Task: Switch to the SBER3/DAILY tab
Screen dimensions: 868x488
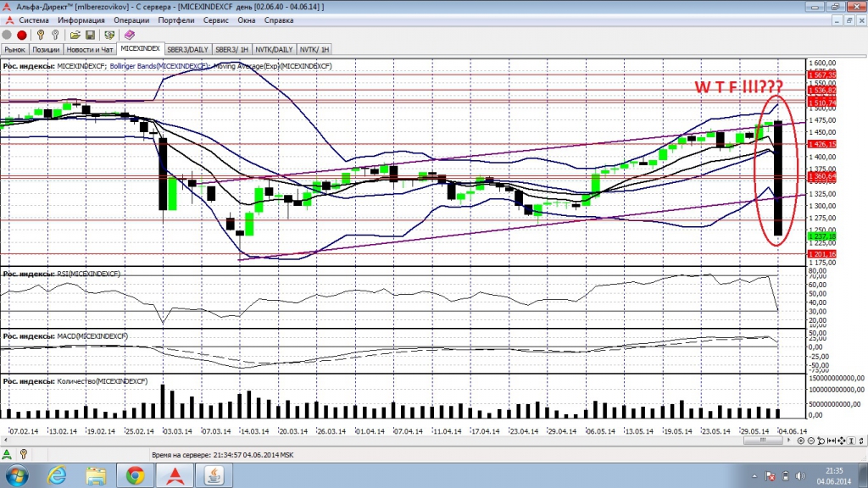Action: (x=187, y=49)
